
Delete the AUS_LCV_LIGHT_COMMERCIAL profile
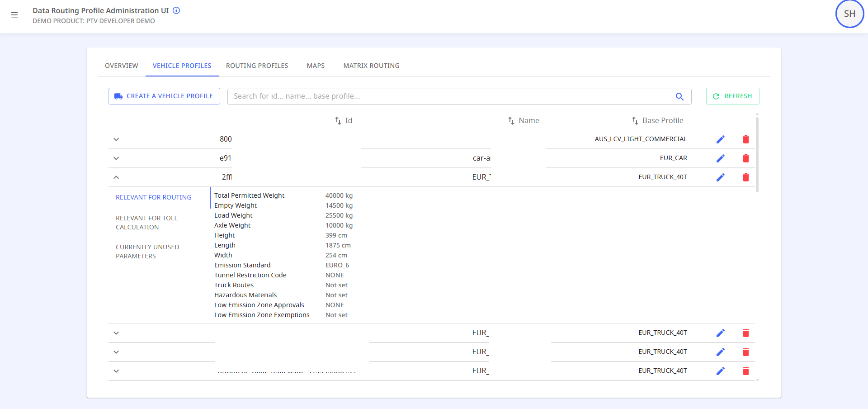pos(745,139)
